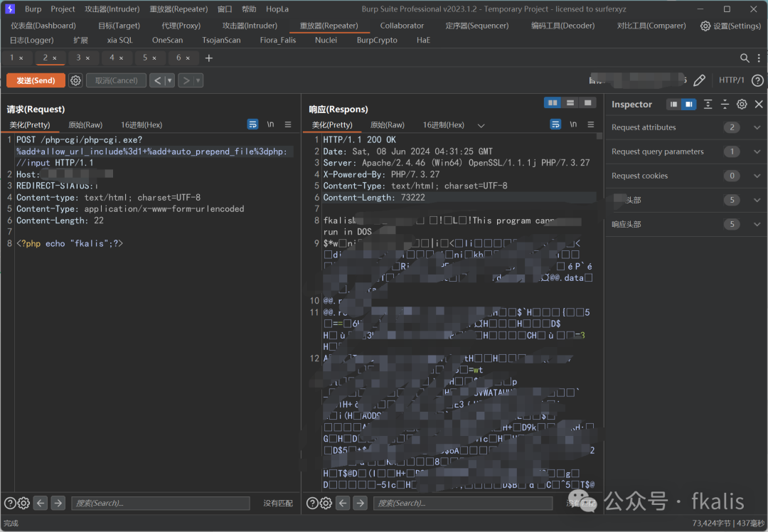This screenshot has width=768, height=532.
Task: Expand Request cookies section
Action: click(x=757, y=176)
